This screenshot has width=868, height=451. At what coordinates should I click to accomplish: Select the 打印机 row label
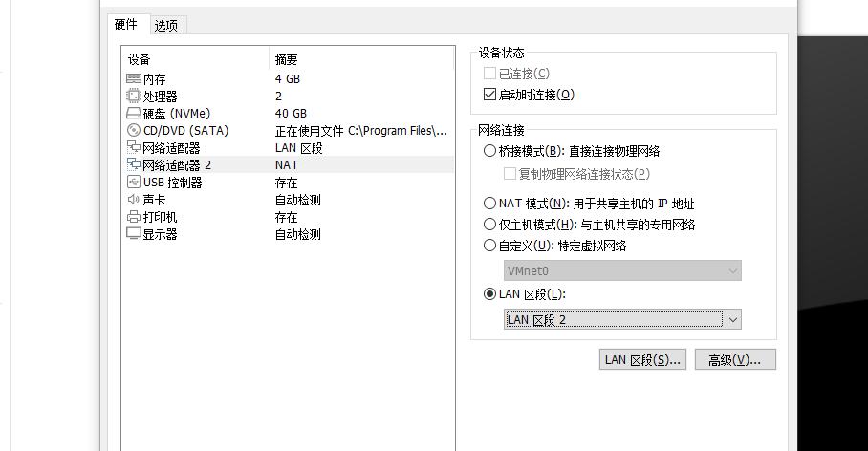(160, 217)
